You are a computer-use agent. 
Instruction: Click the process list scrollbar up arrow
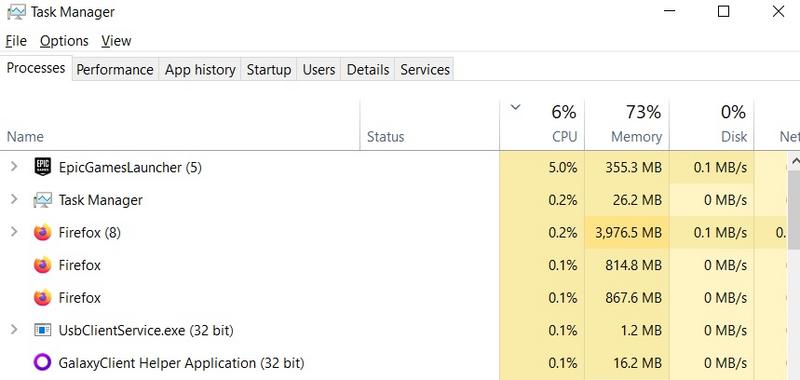(x=794, y=162)
